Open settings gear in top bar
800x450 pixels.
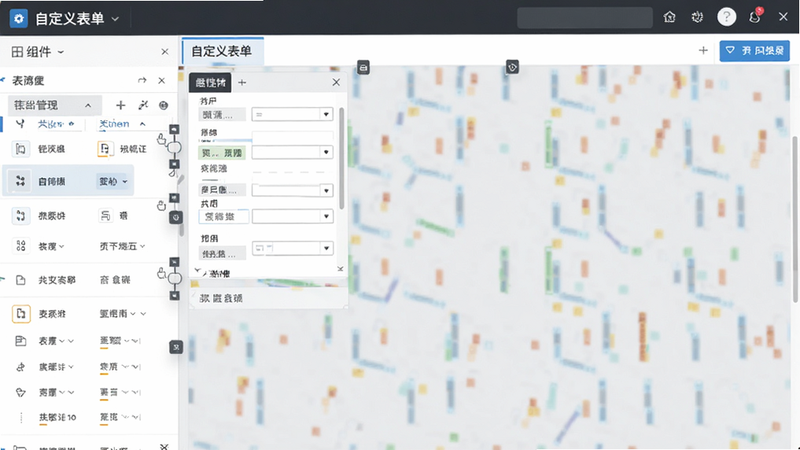click(697, 17)
